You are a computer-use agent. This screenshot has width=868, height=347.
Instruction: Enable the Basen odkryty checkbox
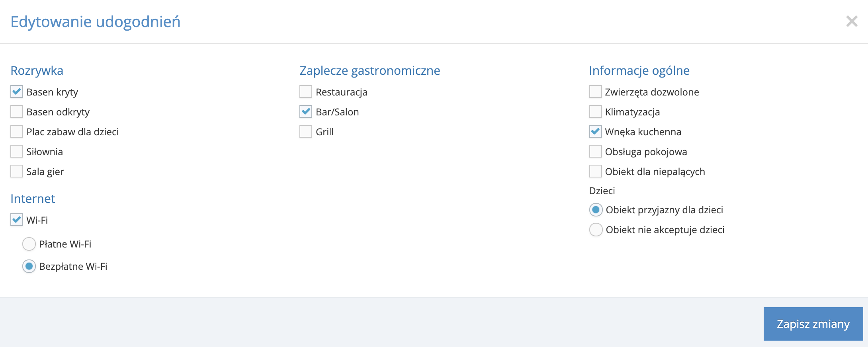tap(17, 111)
